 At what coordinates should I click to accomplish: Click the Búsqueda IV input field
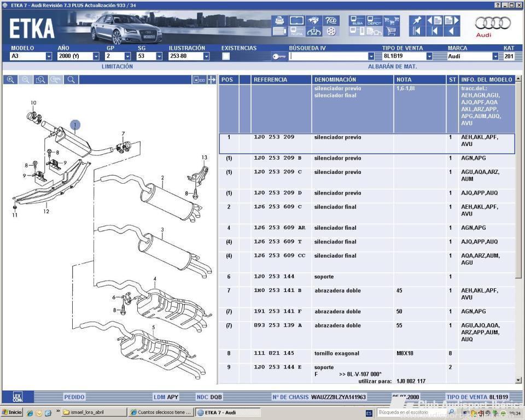pos(328,56)
